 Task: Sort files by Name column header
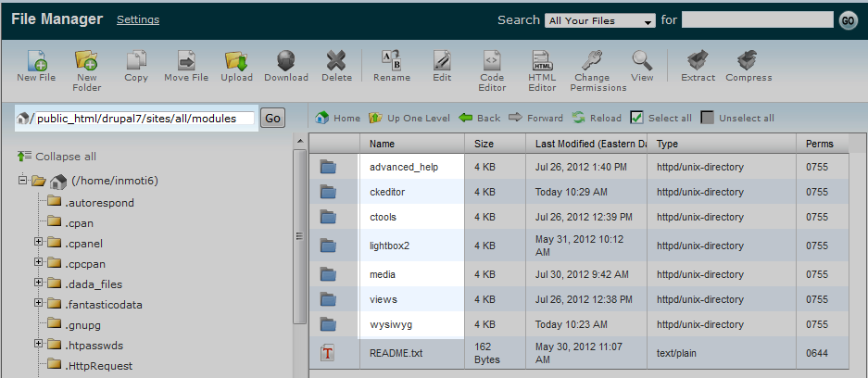(x=382, y=144)
